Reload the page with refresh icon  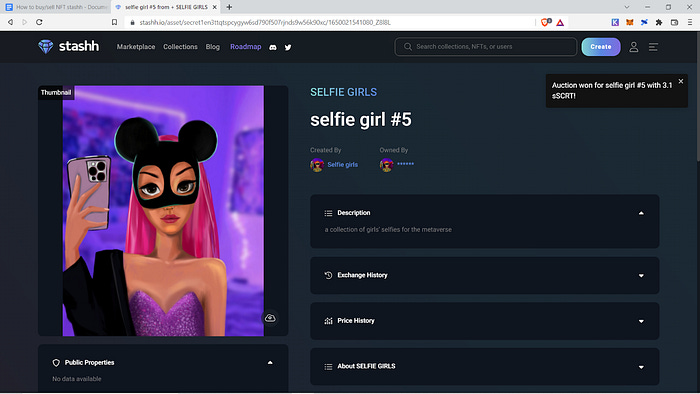(x=39, y=22)
